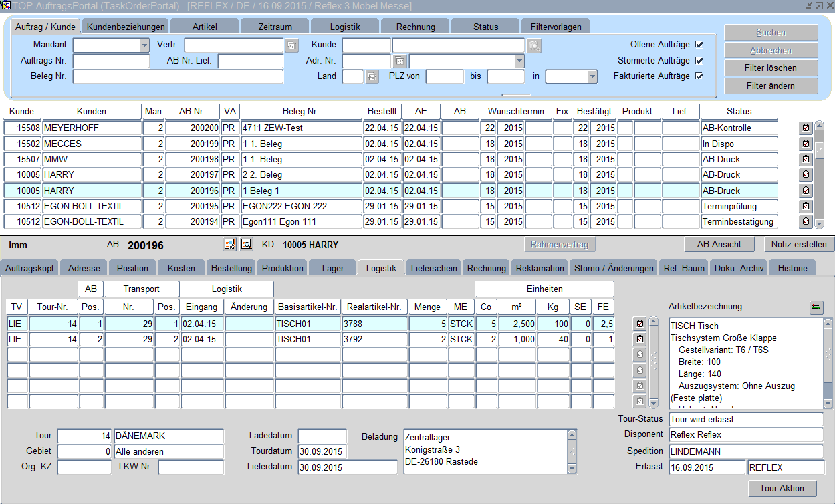Click clipboard icon for Realartikel 3788 row
Image resolution: width=835 pixels, height=504 pixels.
tap(640, 324)
